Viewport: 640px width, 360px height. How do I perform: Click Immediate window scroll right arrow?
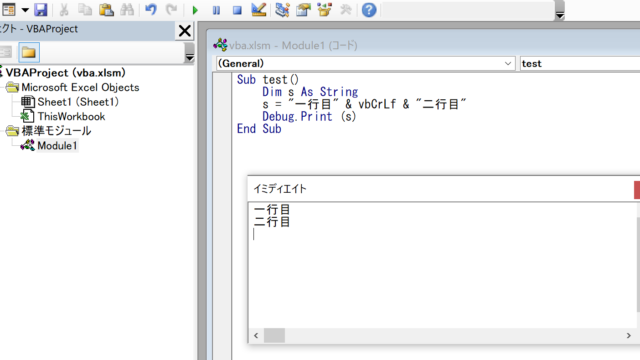[629, 336]
